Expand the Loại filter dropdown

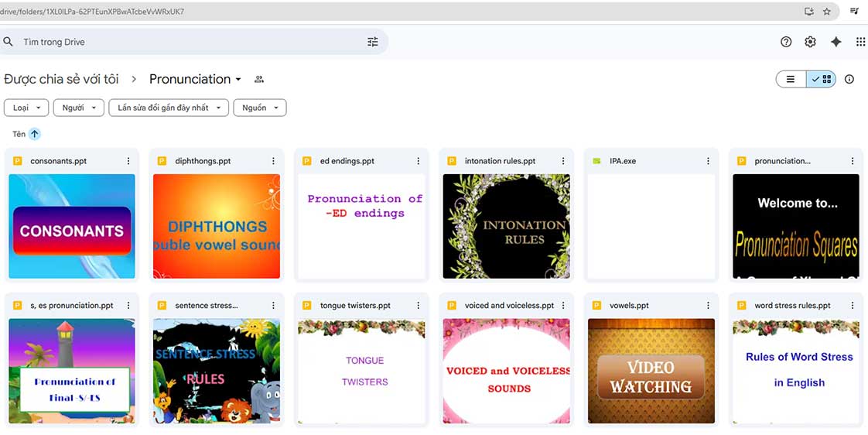[26, 108]
